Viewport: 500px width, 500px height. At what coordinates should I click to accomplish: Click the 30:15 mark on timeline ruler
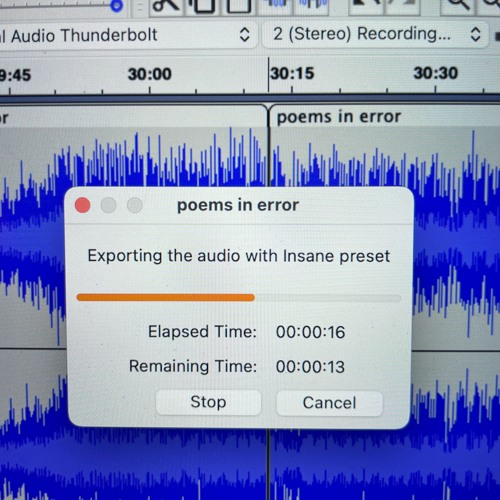pyautogui.click(x=292, y=73)
